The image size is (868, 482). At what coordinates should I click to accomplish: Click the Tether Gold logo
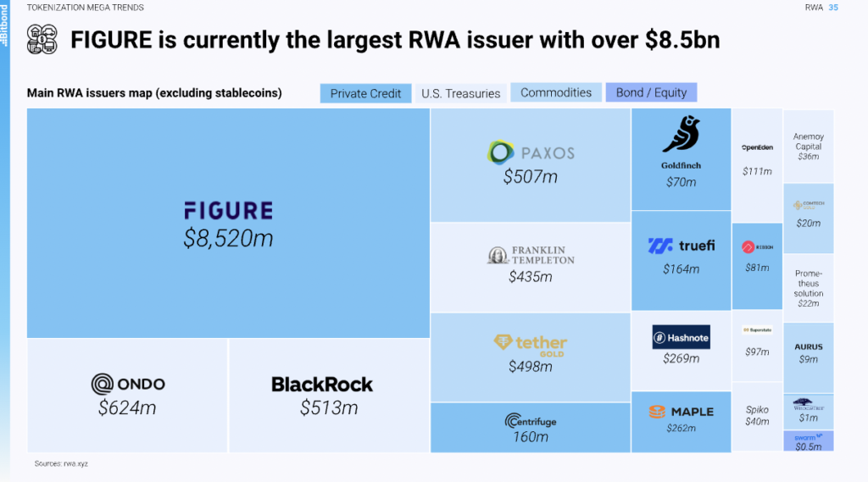(x=530, y=346)
